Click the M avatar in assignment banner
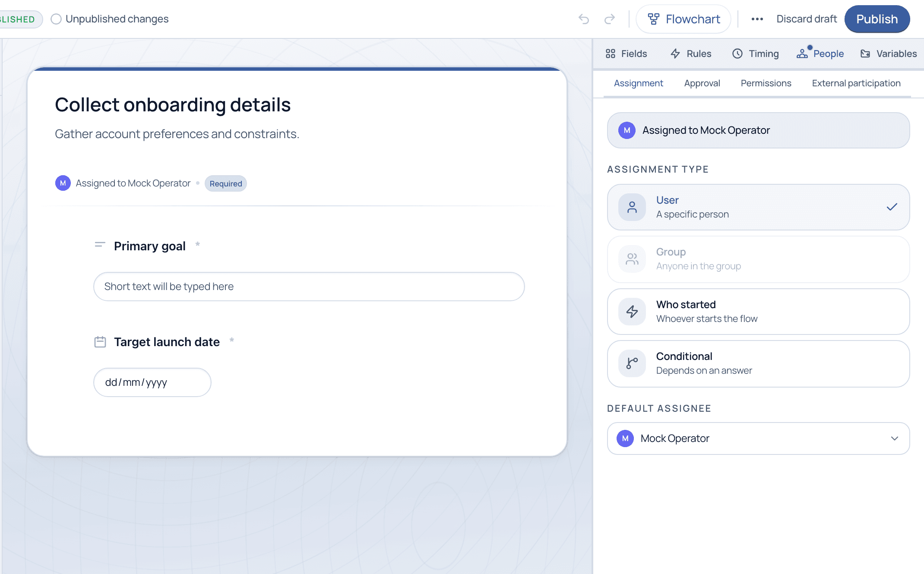 pos(627,130)
